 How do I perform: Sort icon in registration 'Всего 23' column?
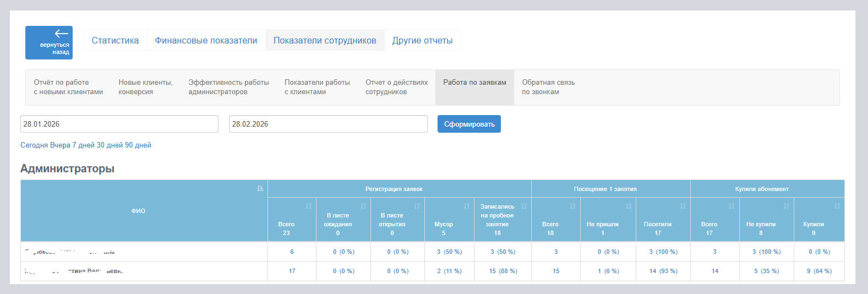point(309,206)
